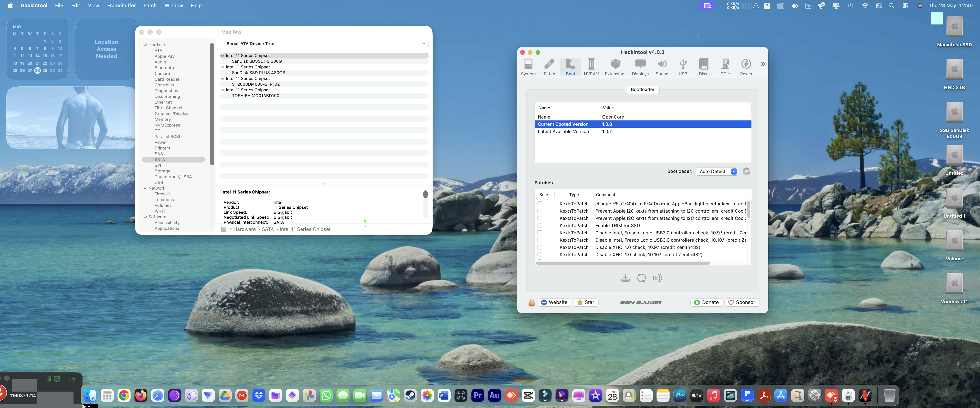Open the PCIe tab in Hackintool
980x408 pixels.
click(x=725, y=67)
